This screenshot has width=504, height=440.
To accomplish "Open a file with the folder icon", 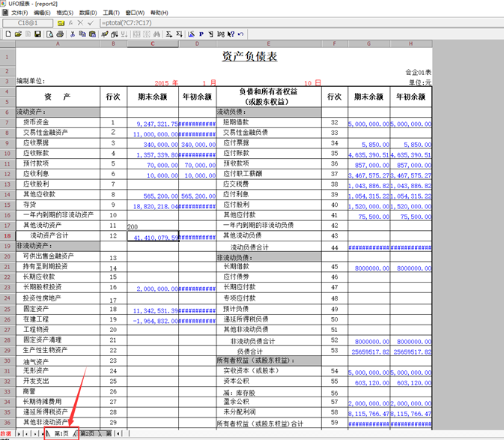I will (x=18, y=34).
